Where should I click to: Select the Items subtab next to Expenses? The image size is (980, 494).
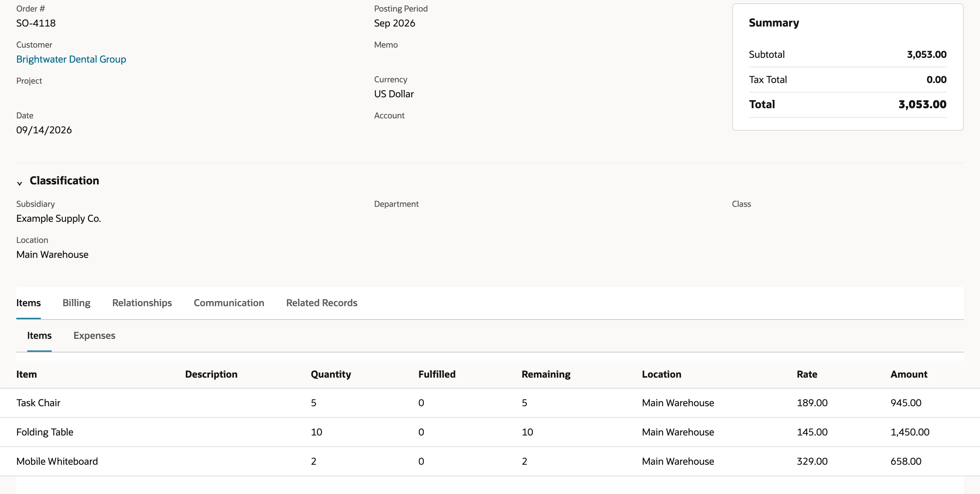point(39,335)
